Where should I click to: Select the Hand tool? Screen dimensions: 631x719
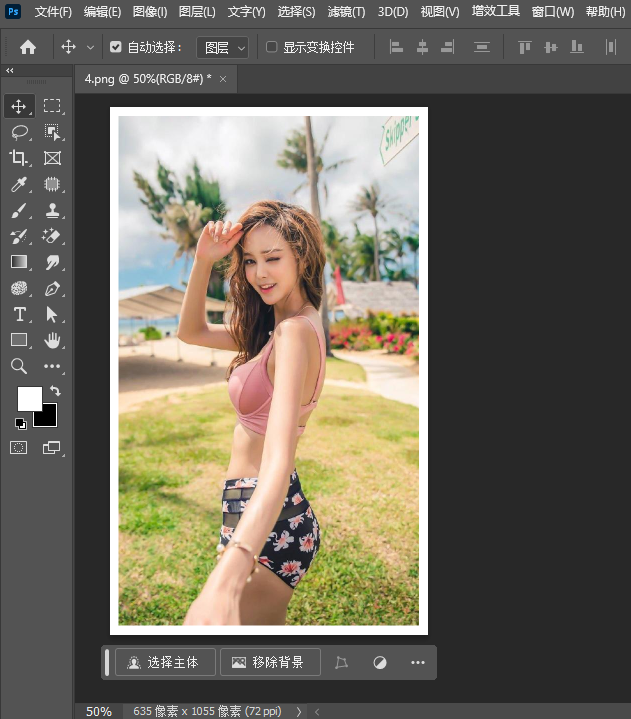(52, 341)
